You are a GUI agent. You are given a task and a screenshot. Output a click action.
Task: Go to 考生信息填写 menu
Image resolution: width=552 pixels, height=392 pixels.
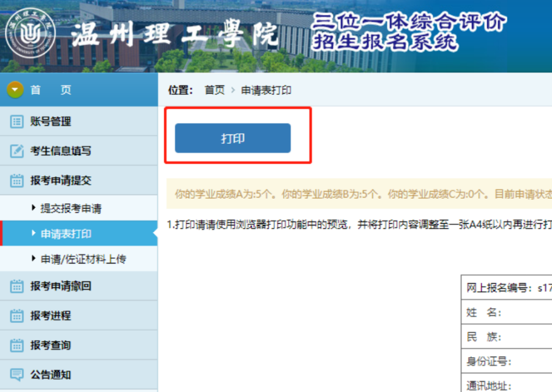pos(61,151)
